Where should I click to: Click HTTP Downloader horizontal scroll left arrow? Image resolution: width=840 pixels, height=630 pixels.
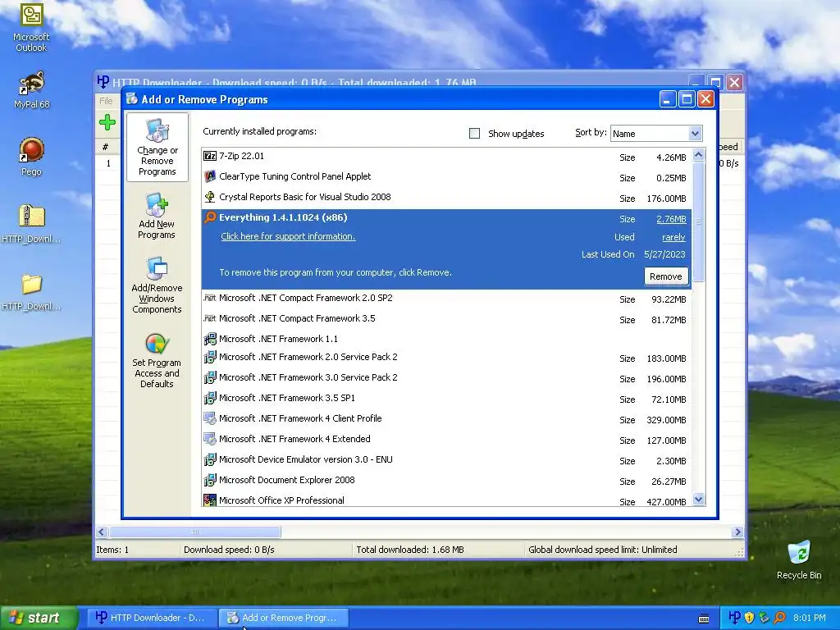click(102, 532)
